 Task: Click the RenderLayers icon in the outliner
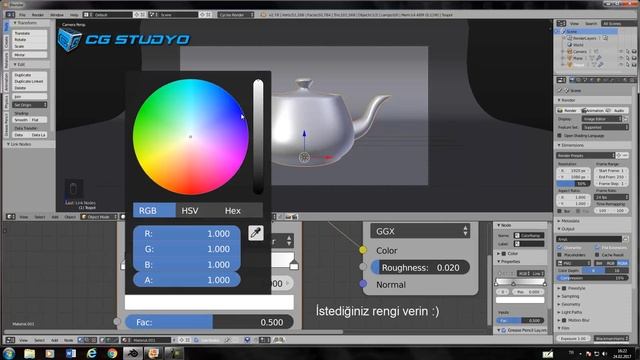pos(569,38)
